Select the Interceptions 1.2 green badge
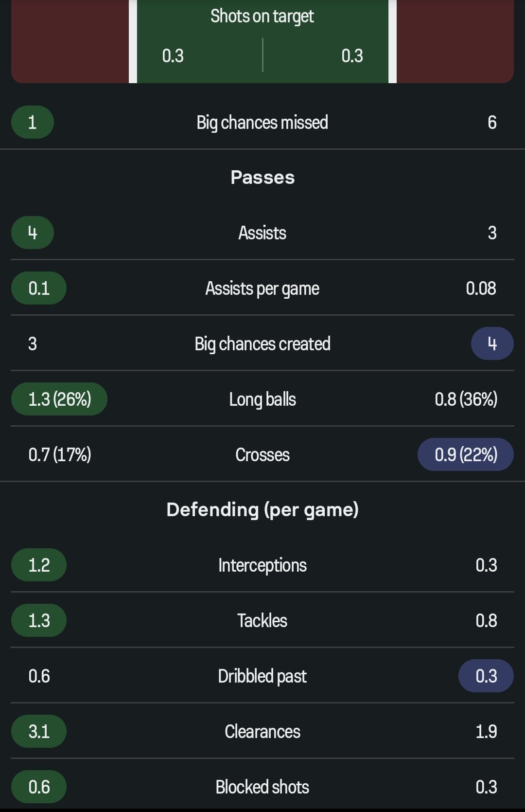The height and width of the screenshot is (812, 525). (x=39, y=565)
